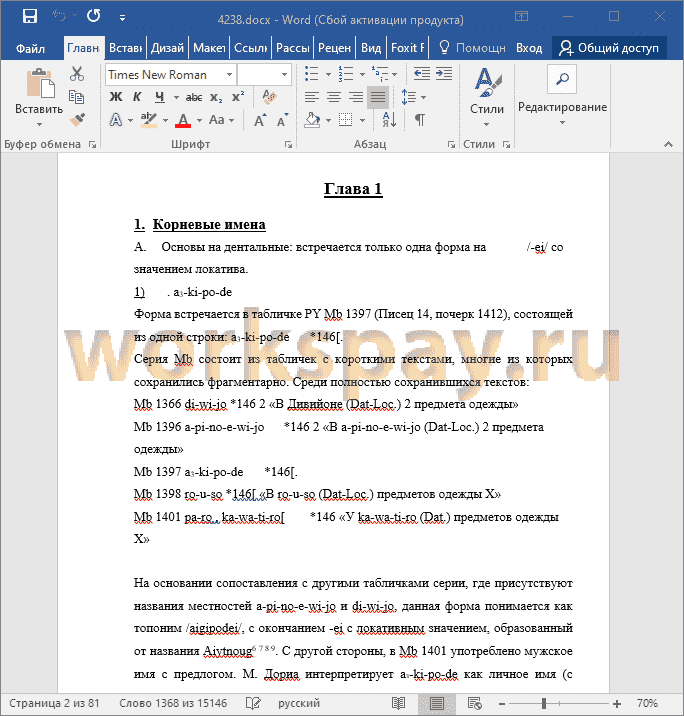Copy selection with the copy icon
Image resolution: width=684 pixels, height=716 pixels.
point(76,97)
